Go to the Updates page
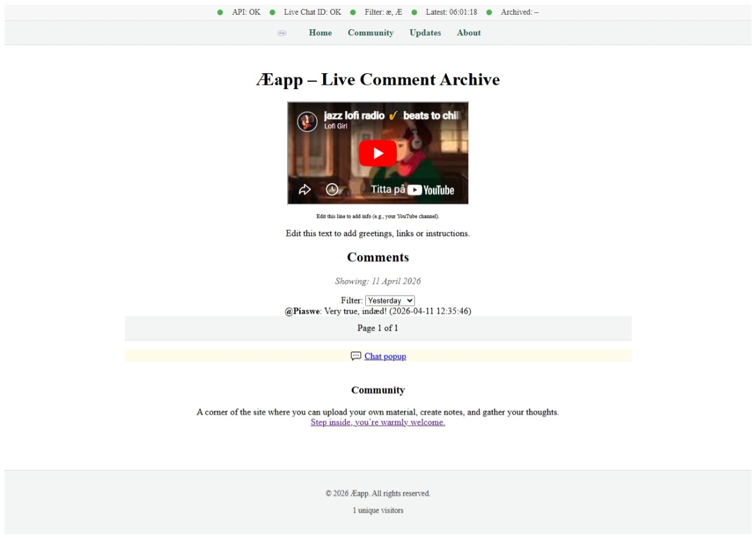 425,33
